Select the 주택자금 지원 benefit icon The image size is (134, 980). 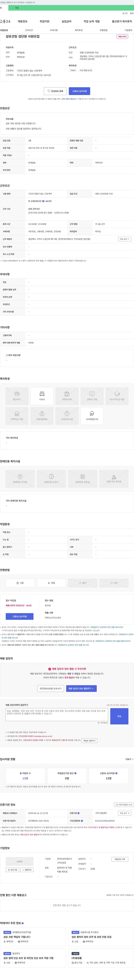17,416
